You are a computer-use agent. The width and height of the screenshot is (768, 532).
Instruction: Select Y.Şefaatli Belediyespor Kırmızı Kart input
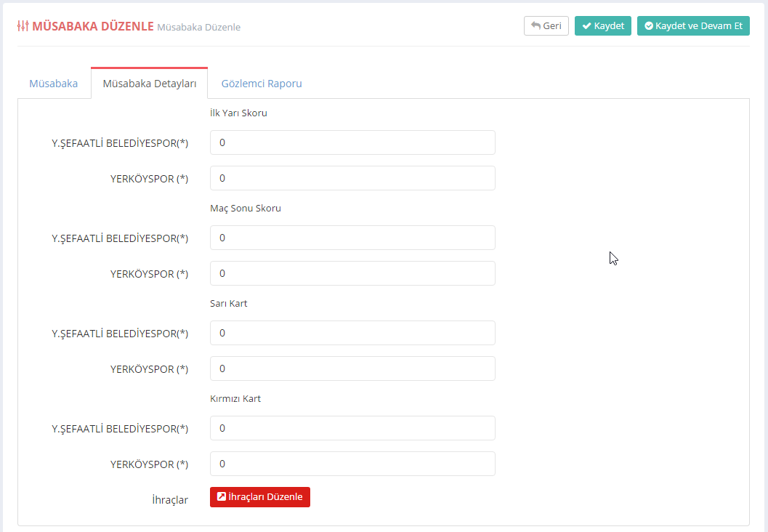pos(352,428)
